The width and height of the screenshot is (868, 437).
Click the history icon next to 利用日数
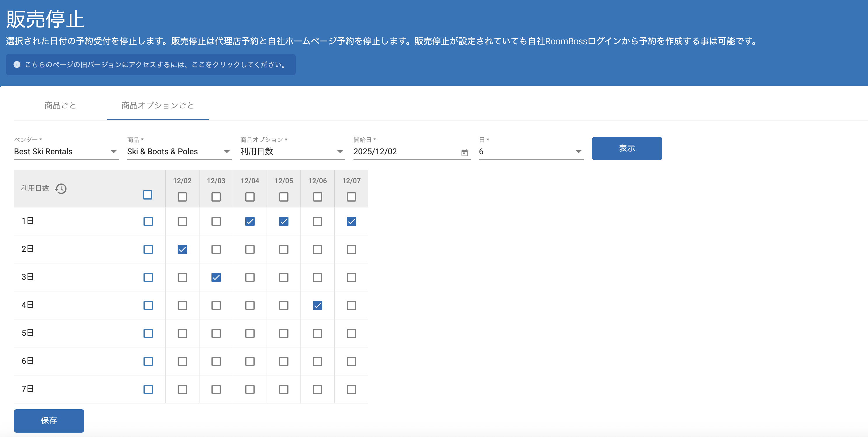(61, 188)
